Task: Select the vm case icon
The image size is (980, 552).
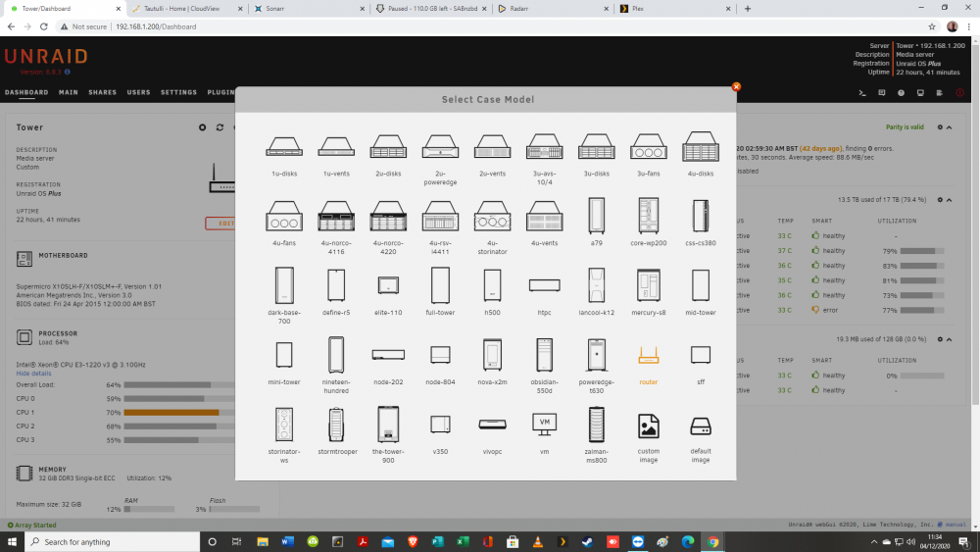Action: [544, 425]
